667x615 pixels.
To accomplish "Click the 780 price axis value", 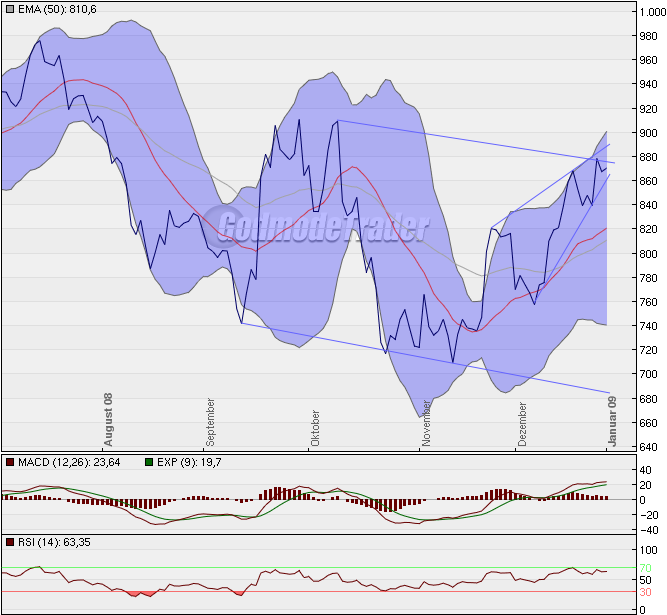I will 649,278.
